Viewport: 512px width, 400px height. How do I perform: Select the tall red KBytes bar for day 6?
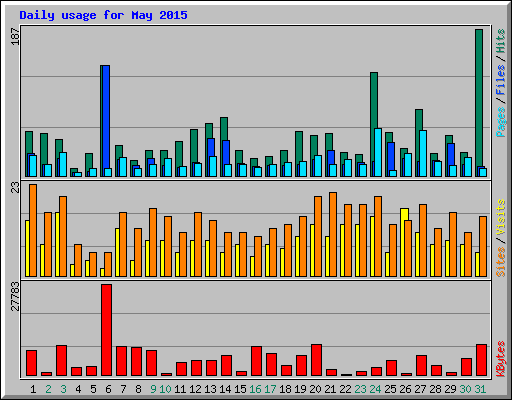106,330
